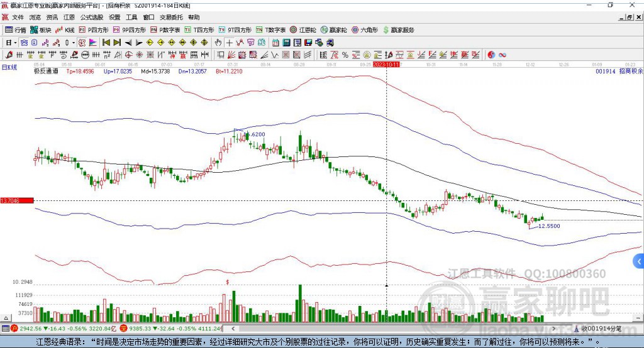Click the Md=15.3738 value
The image size is (644, 348).
155,71
